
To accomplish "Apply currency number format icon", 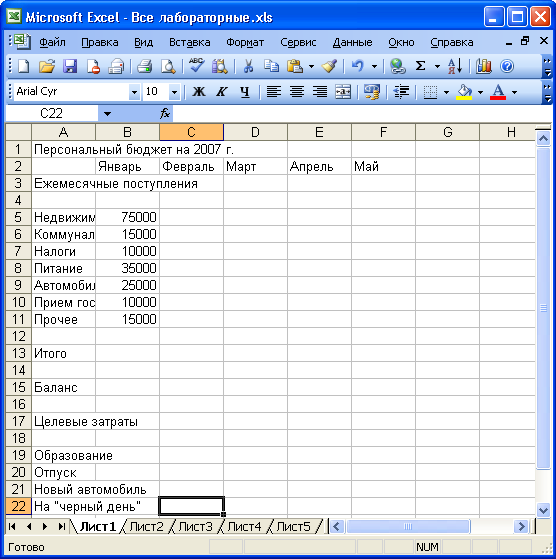I will [371, 92].
